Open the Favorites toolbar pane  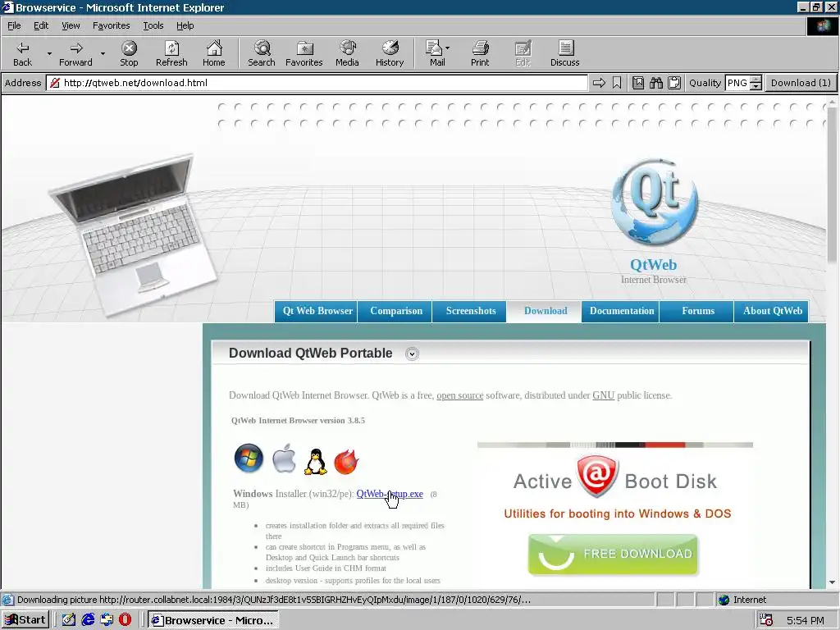304,53
